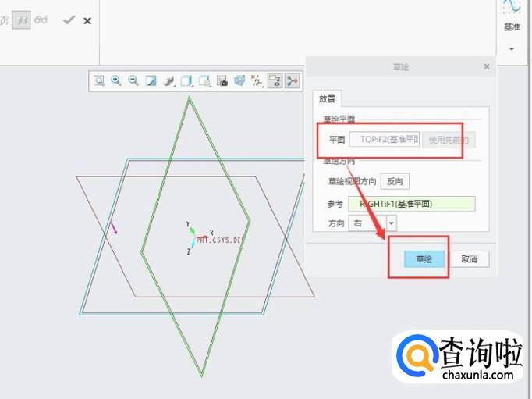Click the Refit view magnifier icon
Image resolution: width=532 pixels, height=399 pixels.
(x=99, y=81)
